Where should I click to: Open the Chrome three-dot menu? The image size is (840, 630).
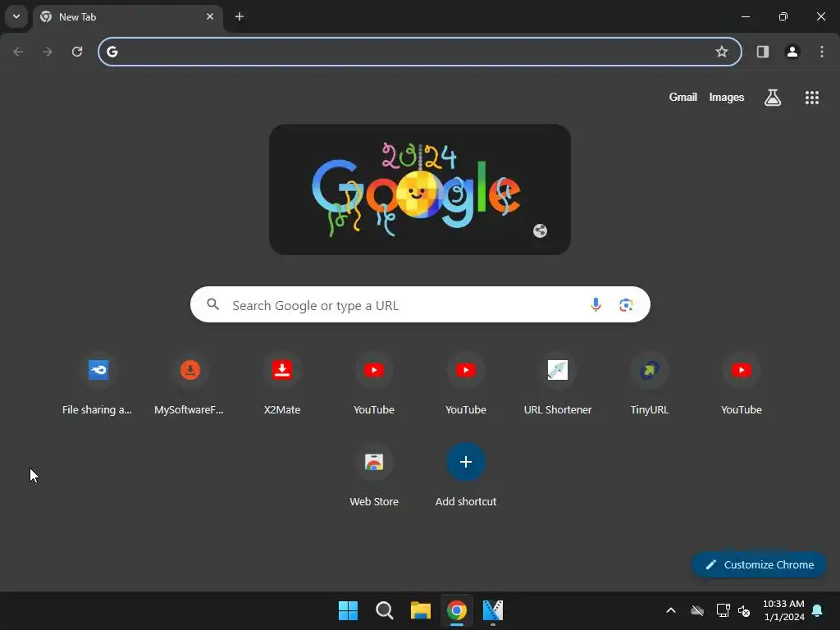tap(822, 52)
